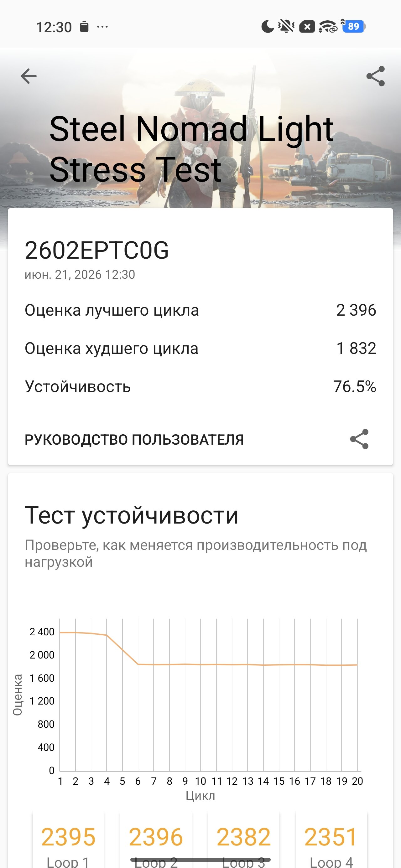401x868 pixels.
Task: Tap best loop score 2 396
Action: tap(356, 310)
